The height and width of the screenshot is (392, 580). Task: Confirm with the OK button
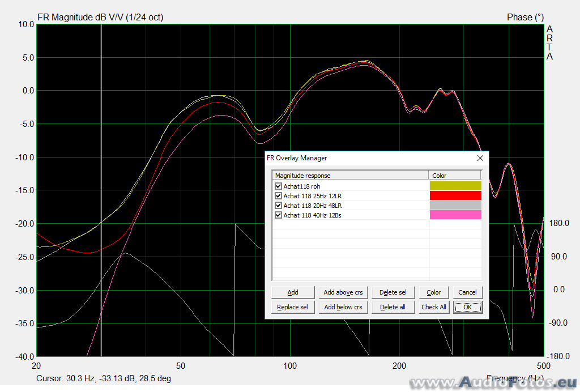click(x=467, y=307)
